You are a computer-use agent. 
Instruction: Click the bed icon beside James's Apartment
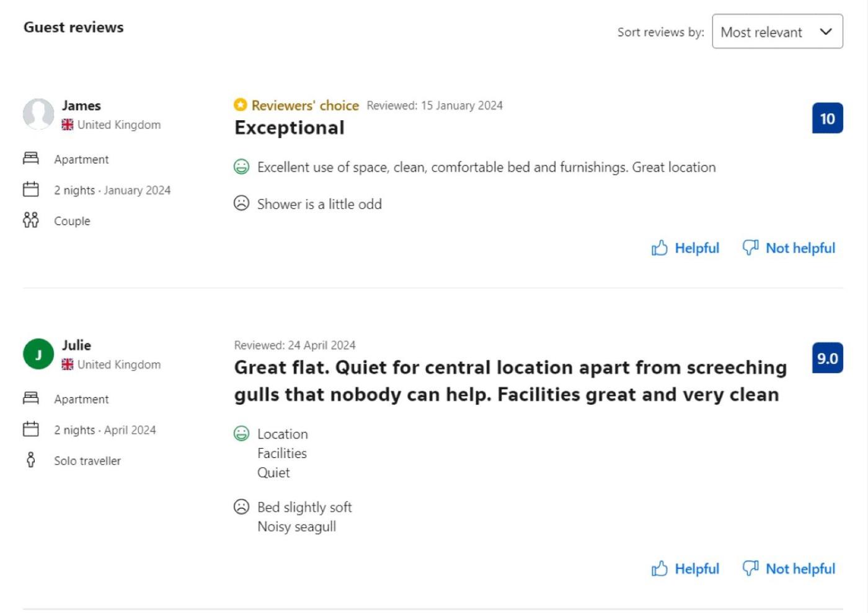[30, 159]
